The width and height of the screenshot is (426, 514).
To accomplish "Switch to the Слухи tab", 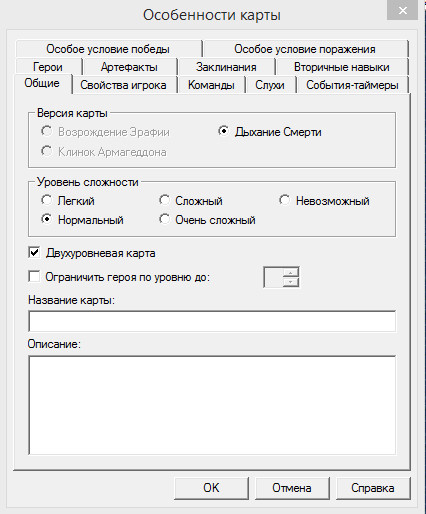I will point(270,85).
